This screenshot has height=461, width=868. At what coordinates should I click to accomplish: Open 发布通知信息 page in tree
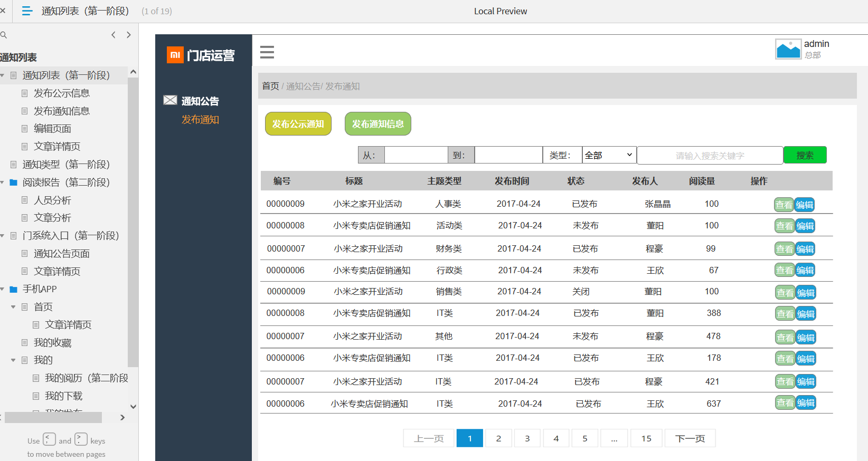pyautogui.click(x=62, y=111)
